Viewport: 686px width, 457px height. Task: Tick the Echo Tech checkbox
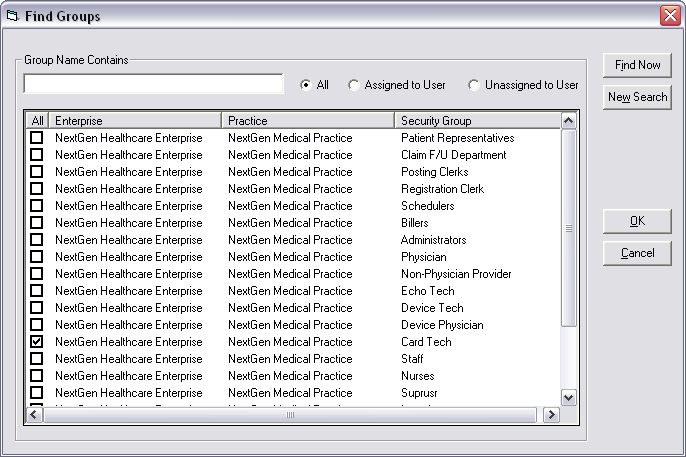(x=37, y=291)
